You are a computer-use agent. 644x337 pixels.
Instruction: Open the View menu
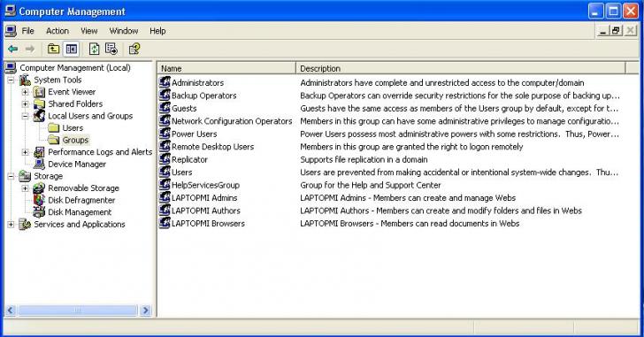[x=89, y=31]
